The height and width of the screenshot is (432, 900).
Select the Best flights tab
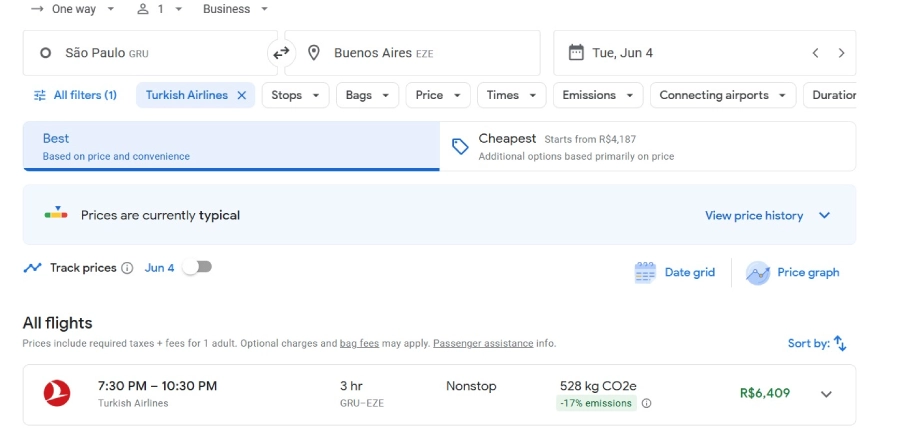pyautogui.click(x=231, y=147)
